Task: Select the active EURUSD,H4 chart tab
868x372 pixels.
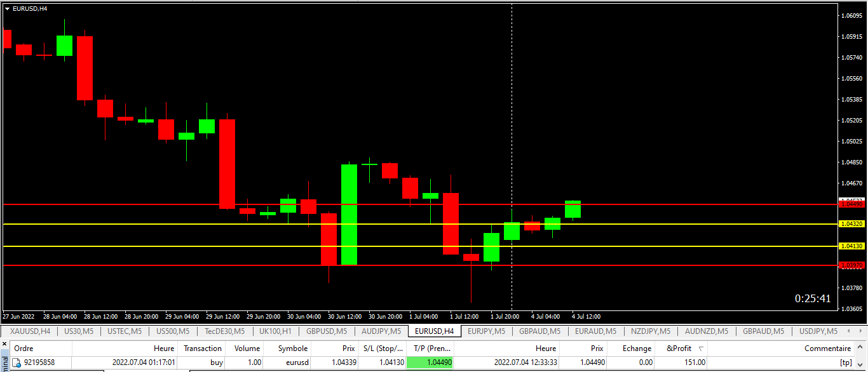Action: coord(434,331)
